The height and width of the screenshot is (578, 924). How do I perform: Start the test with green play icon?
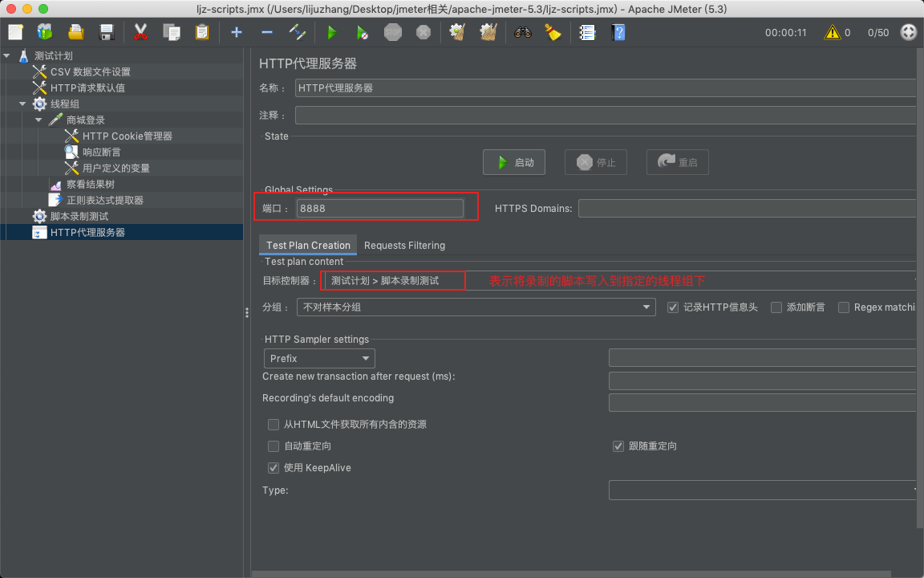click(x=332, y=32)
